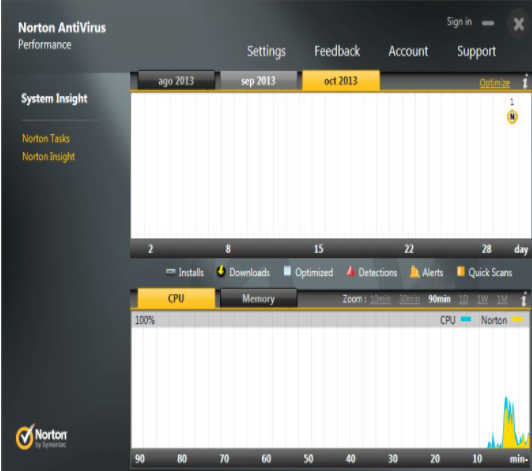This screenshot has width=532, height=471.
Task: Click the 50 minute axis label
Action: (x=308, y=459)
